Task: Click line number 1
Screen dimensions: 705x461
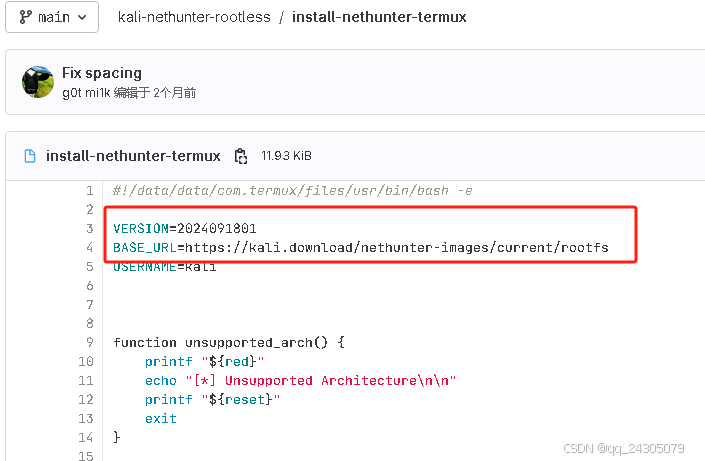Action: [x=90, y=191]
